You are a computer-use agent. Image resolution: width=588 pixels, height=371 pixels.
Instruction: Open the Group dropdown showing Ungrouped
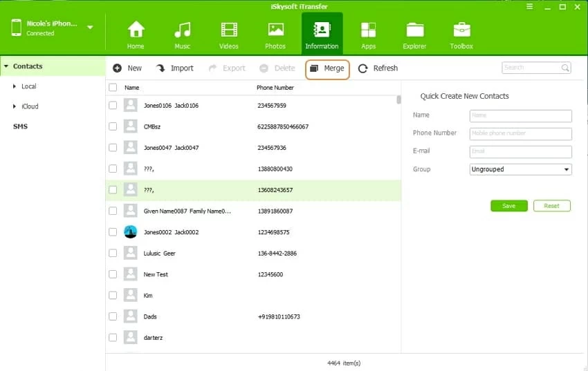pyautogui.click(x=520, y=169)
